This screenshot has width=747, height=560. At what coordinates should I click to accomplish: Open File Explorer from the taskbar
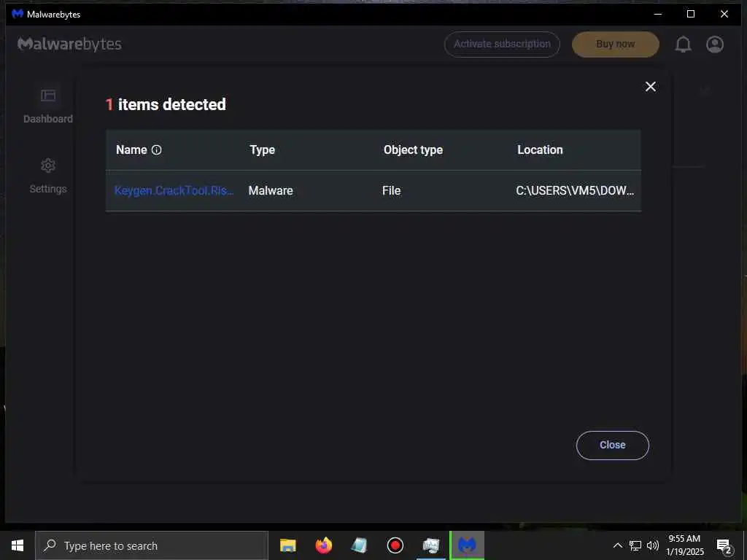[287, 545]
